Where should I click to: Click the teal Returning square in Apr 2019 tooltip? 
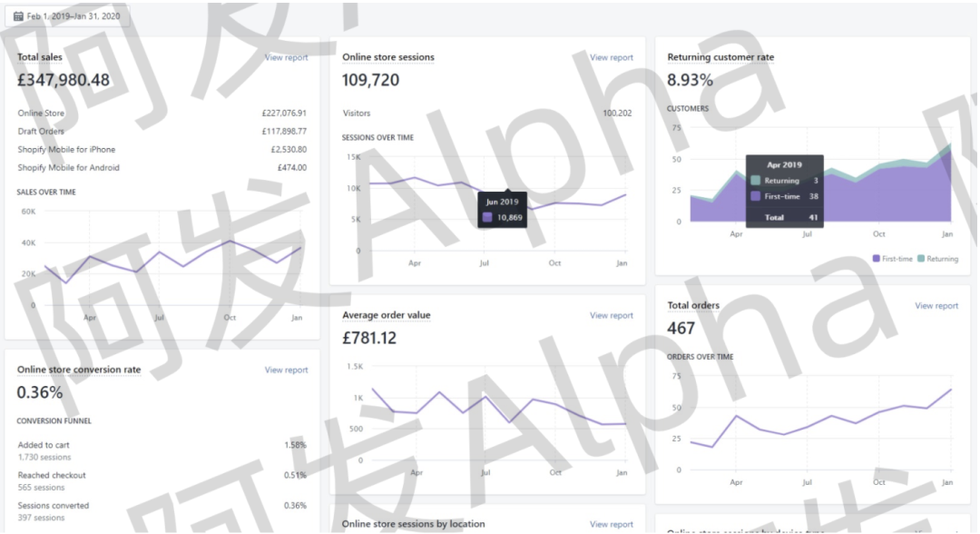(x=755, y=181)
